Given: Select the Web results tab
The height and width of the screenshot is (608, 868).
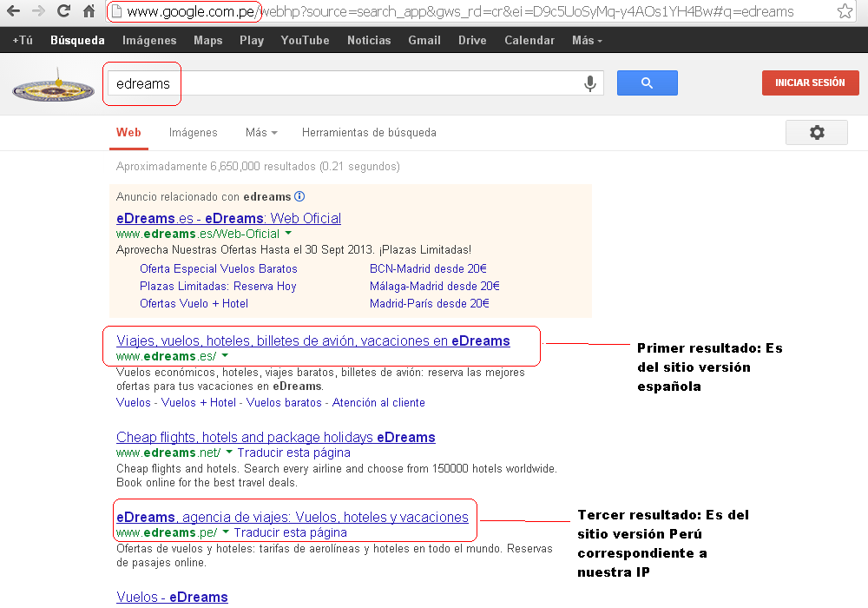Looking at the screenshot, I should [128, 132].
